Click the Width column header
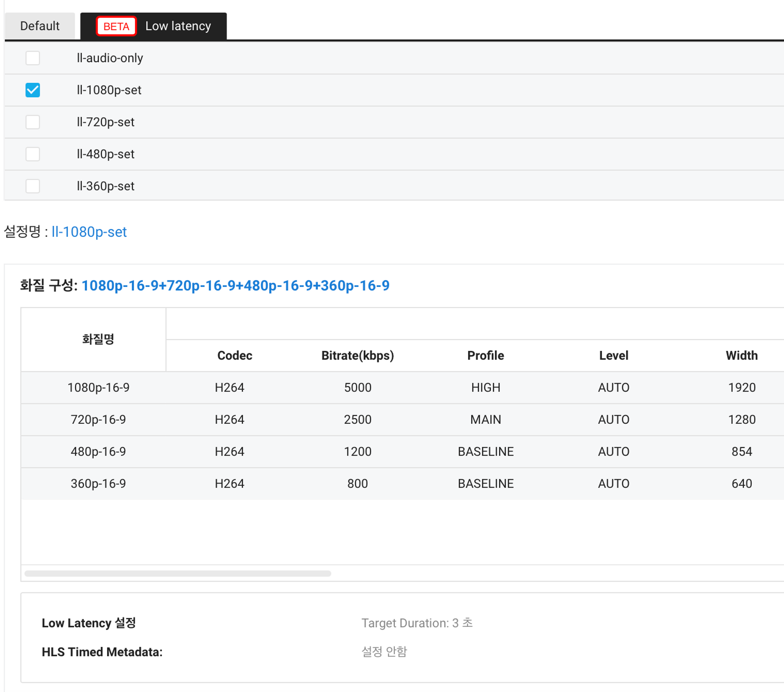 741,355
